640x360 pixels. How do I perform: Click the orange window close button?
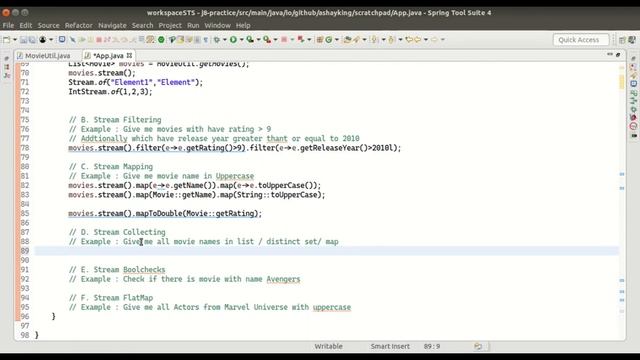[x=6, y=13]
